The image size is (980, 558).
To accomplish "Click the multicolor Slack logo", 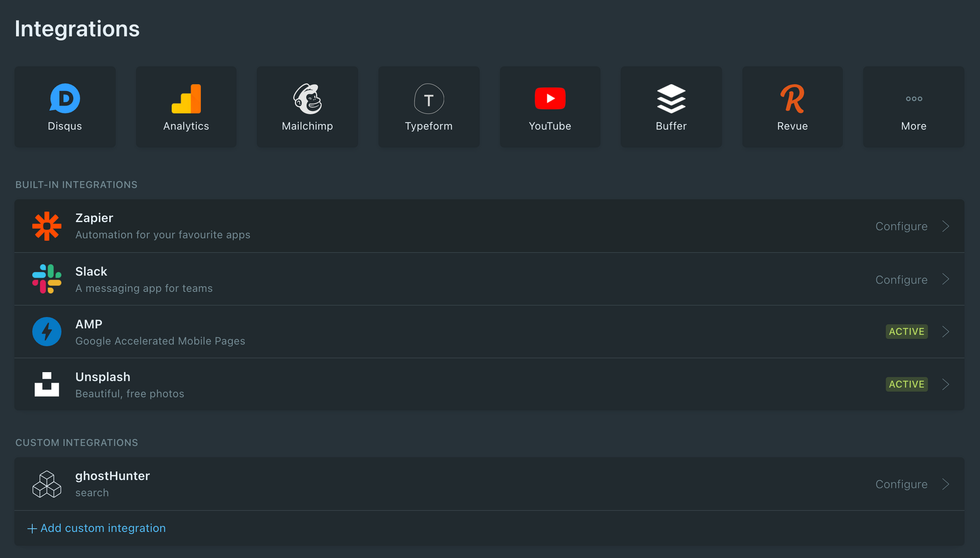I will pos(47,279).
